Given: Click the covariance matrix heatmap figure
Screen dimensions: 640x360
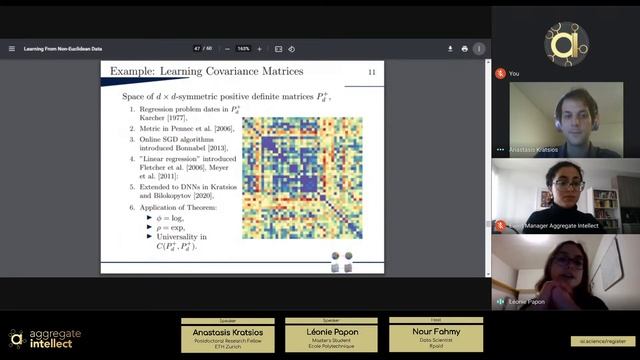Looking at the screenshot, I should [302, 178].
